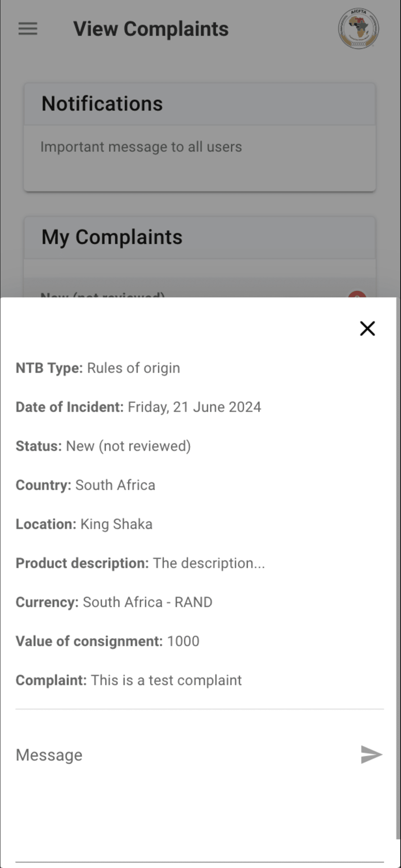Open the 'Important message to all users' notification
The height and width of the screenshot is (868, 401).
coord(141,147)
